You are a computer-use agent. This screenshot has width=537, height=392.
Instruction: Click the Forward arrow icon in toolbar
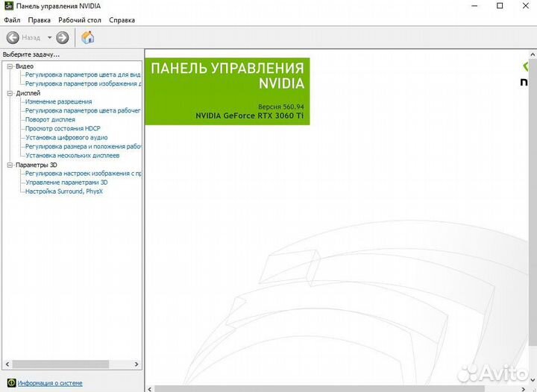[x=63, y=37]
